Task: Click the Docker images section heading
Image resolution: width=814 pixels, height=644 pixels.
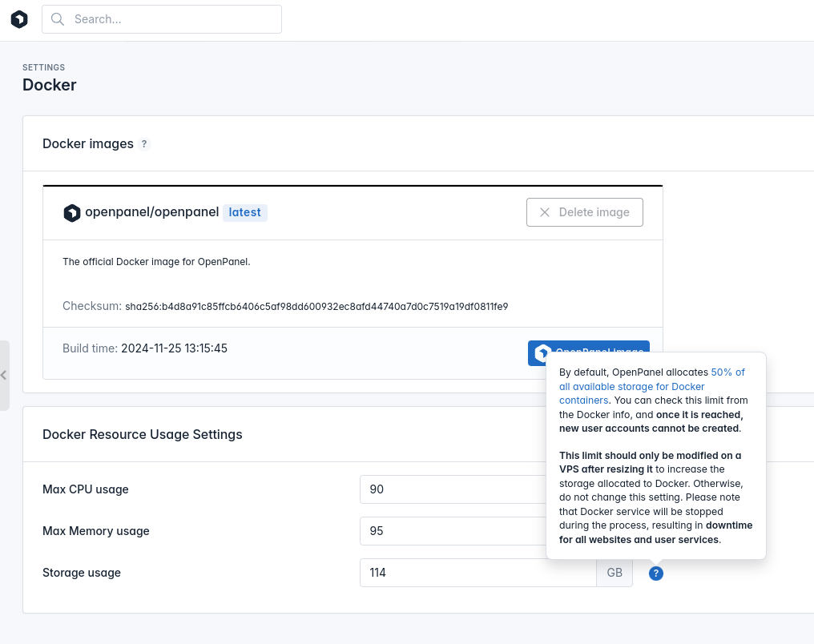Action: tap(88, 143)
